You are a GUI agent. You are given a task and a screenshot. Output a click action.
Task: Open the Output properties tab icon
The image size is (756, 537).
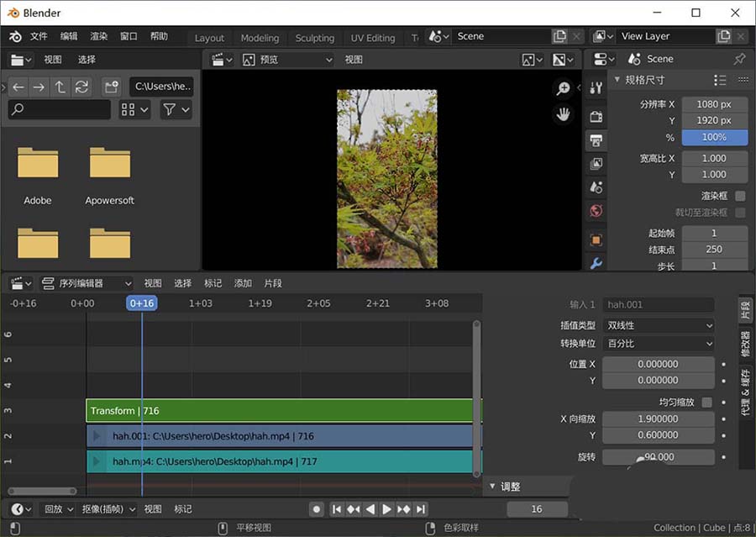pyautogui.click(x=596, y=140)
